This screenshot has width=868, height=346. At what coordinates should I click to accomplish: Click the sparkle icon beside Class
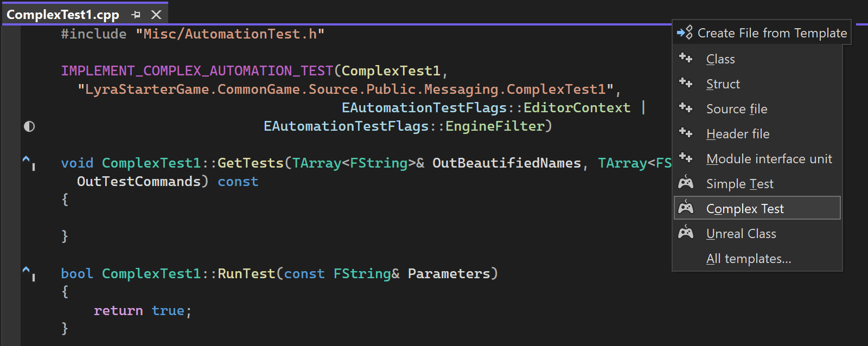[x=686, y=58]
